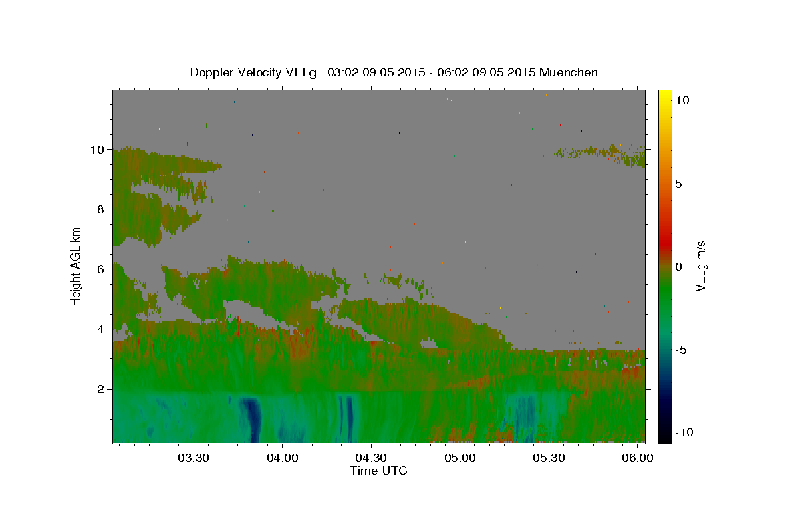Click the dark blue downdraft streak near 03:50
The height and width of the screenshot is (532, 798).
coord(252,419)
